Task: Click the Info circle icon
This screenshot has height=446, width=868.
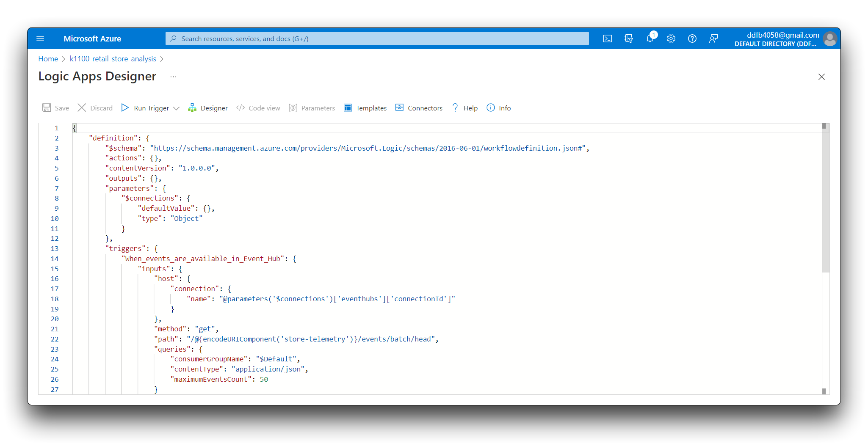Action: coord(490,107)
